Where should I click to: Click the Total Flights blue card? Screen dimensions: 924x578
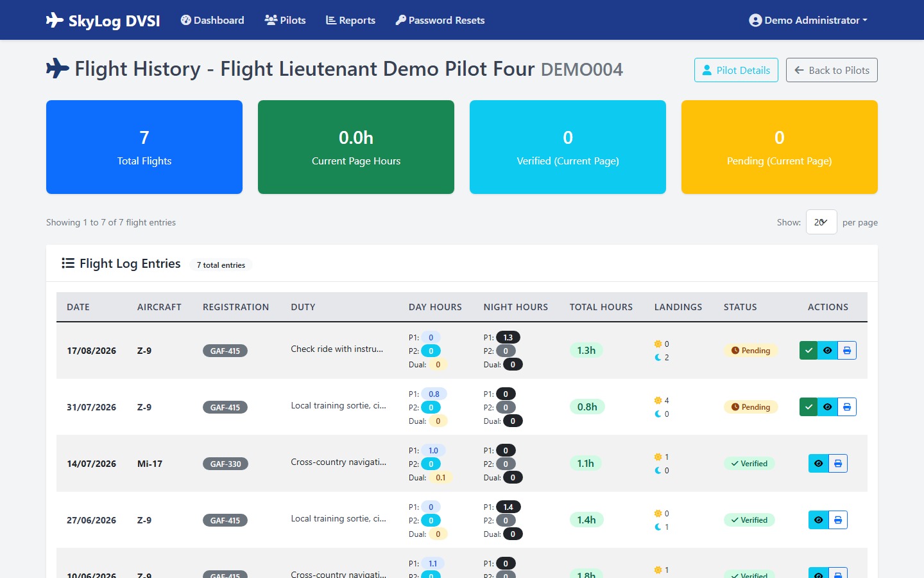[x=144, y=147]
